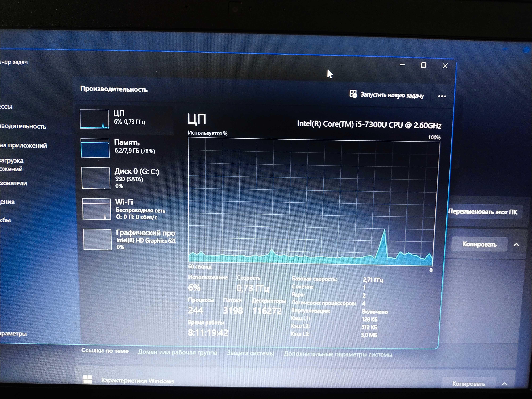This screenshot has height=399, width=532.
Task: Click the Run new task icon
Action: click(x=353, y=94)
